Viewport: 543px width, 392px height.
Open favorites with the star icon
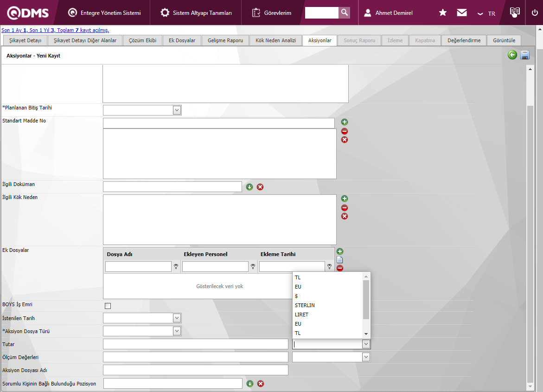pos(443,13)
